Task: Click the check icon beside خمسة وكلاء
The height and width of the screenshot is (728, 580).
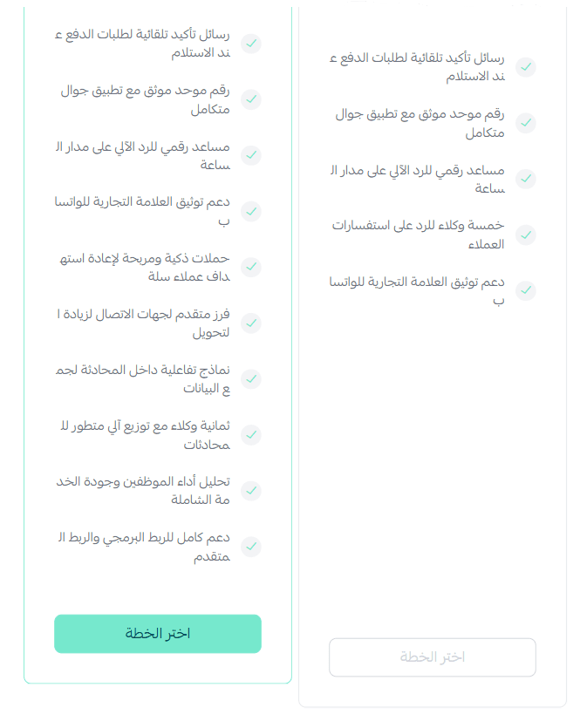Action: (525, 235)
